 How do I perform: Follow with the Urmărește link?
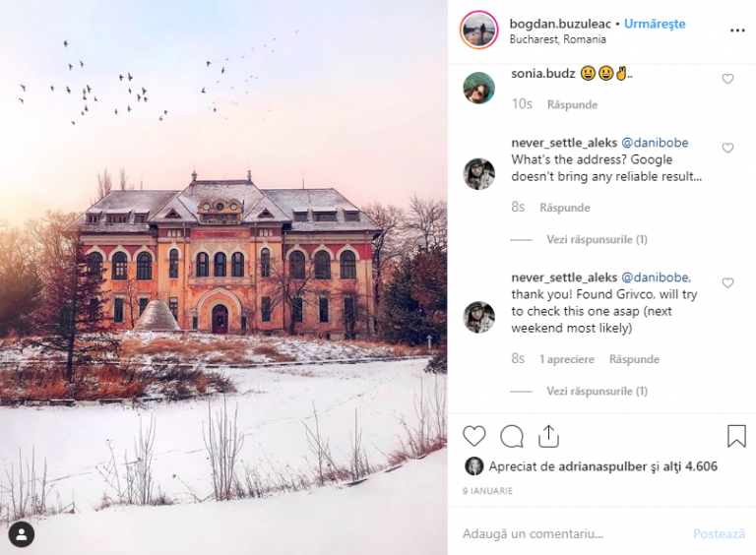(655, 24)
